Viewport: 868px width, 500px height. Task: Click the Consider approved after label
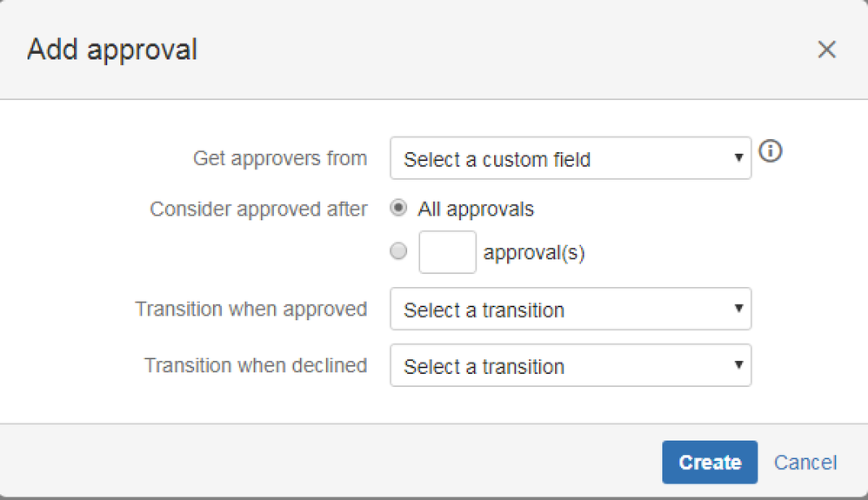258,210
